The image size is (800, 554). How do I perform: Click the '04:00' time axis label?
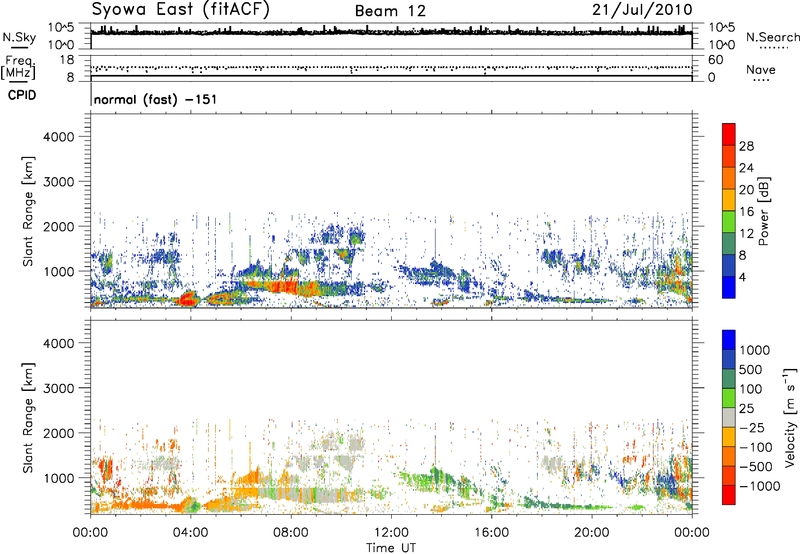(191, 533)
